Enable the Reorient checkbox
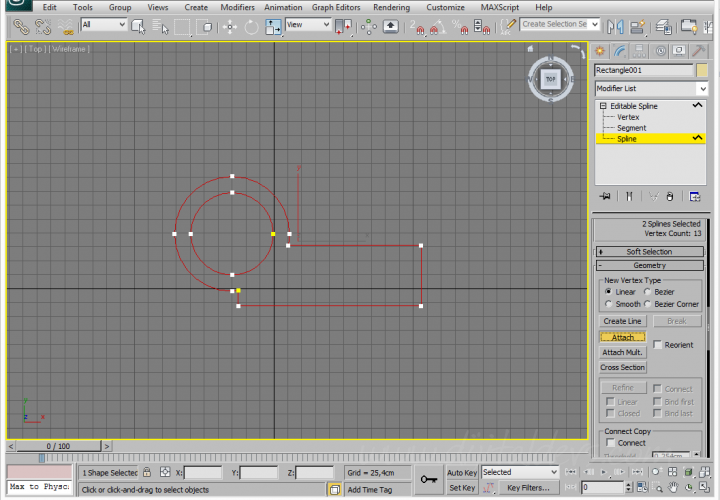This screenshot has width=720, height=500. click(x=658, y=345)
